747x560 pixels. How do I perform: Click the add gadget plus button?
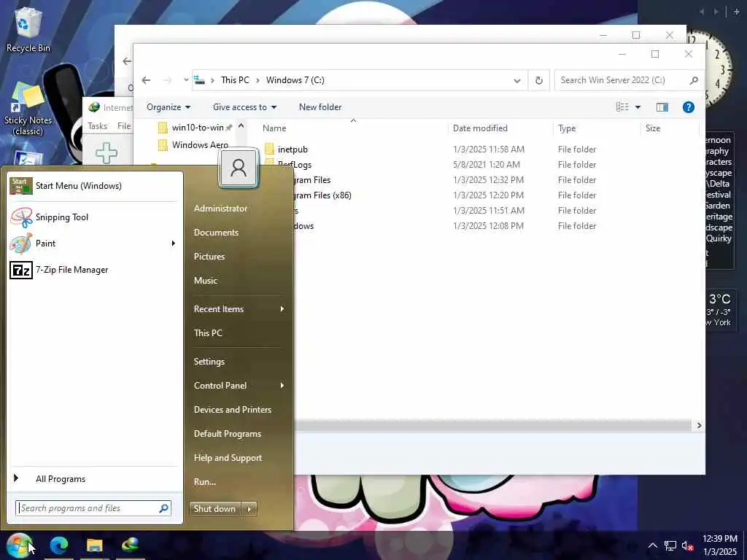click(x=736, y=12)
